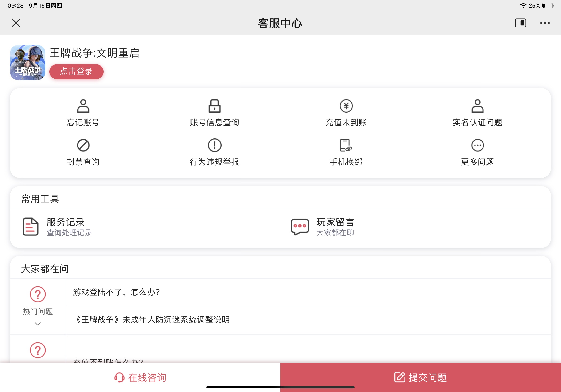Select the 充值未到账 label
561x392 pixels.
coord(346,122)
